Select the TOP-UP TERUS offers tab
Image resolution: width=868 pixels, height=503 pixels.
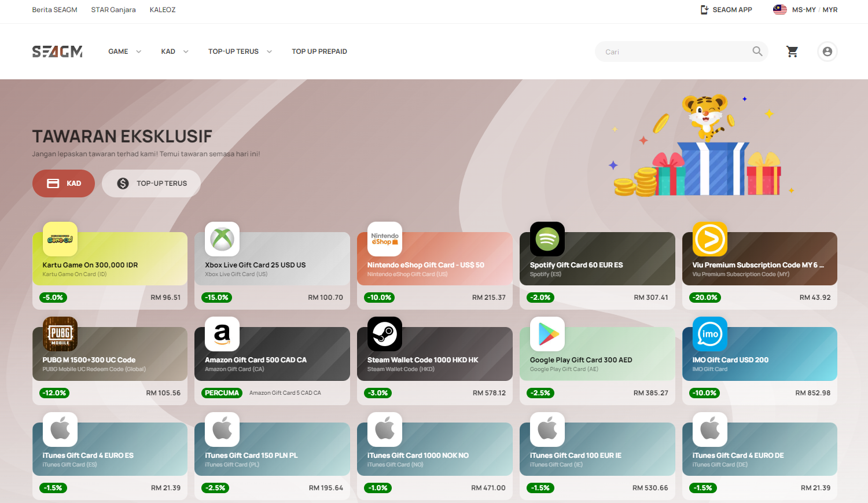click(152, 183)
